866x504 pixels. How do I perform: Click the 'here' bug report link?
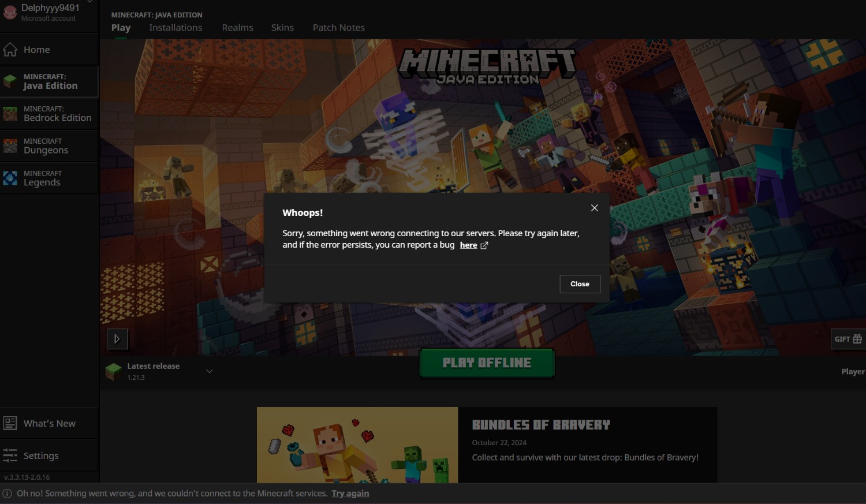(468, 245)
